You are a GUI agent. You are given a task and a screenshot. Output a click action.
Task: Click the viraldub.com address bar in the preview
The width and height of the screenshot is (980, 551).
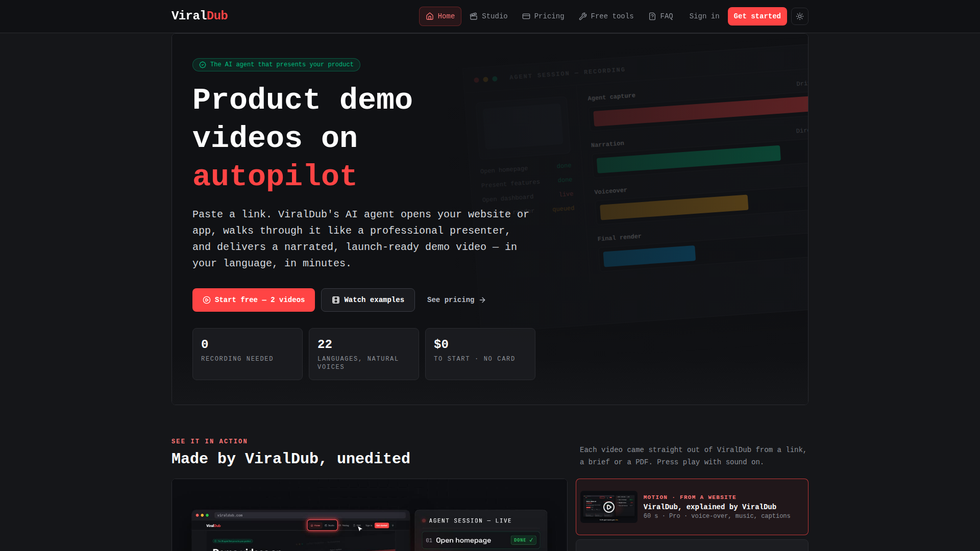coord(310,515)
